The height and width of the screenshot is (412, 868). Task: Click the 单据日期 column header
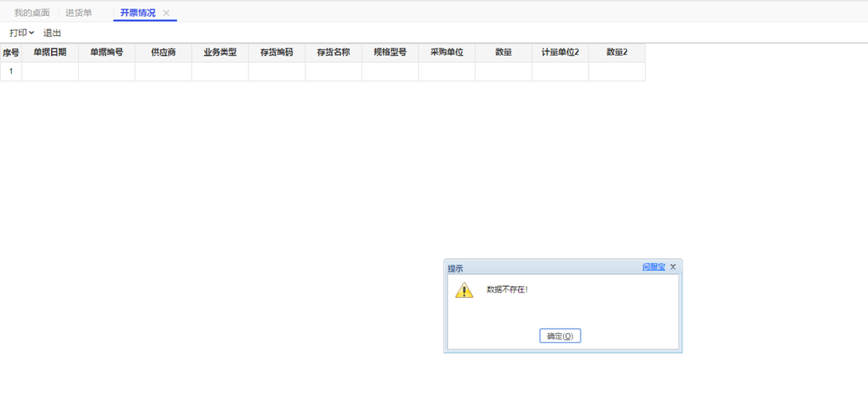coord(50,53)
